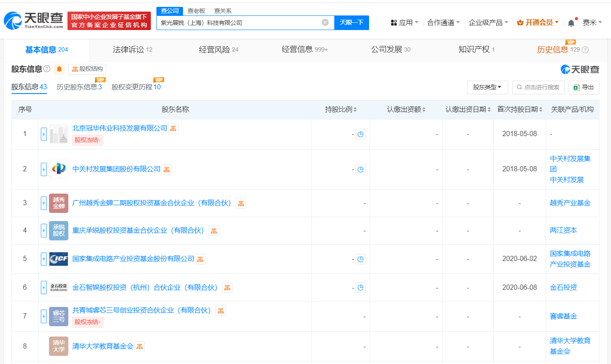Click the 清华大学 logo badge
This screenshot has height=364, width=611.
pyautogui.click(x=58, y=346)
